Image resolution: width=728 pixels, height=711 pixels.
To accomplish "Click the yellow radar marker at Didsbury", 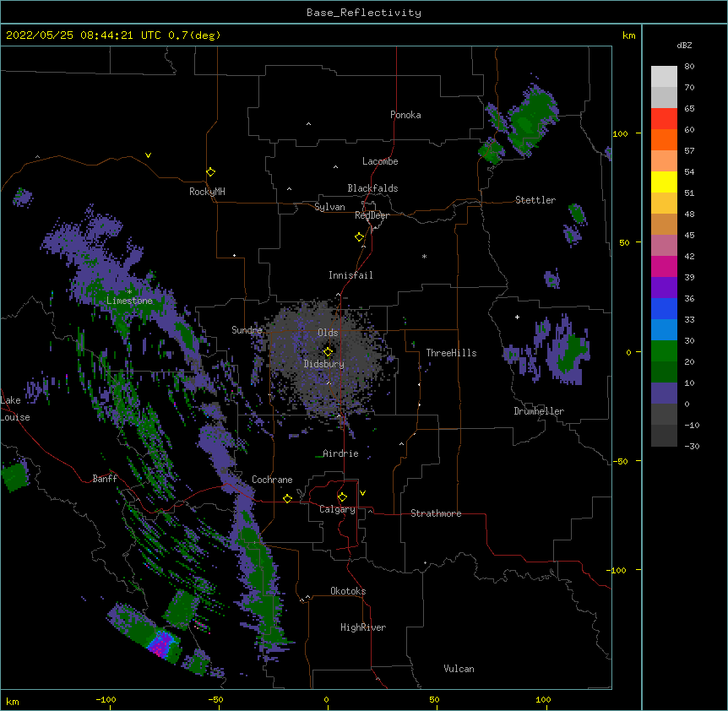I will click(x=328, y=352).
